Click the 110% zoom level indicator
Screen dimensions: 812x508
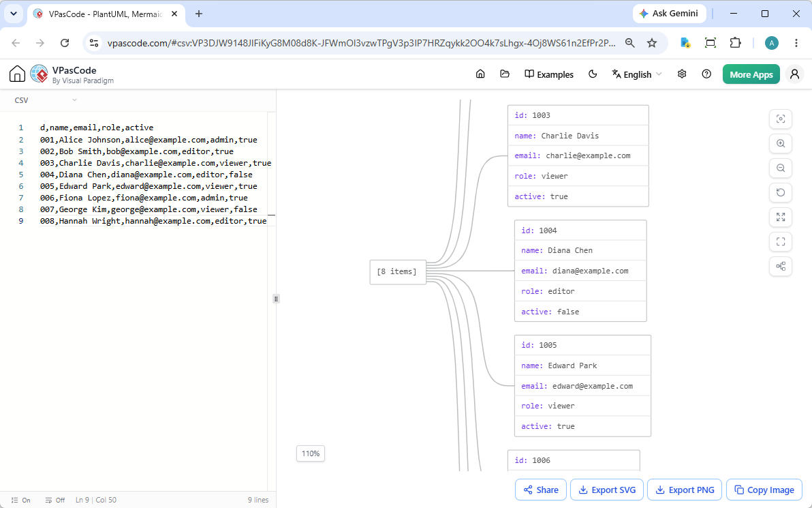coord(311,453)
